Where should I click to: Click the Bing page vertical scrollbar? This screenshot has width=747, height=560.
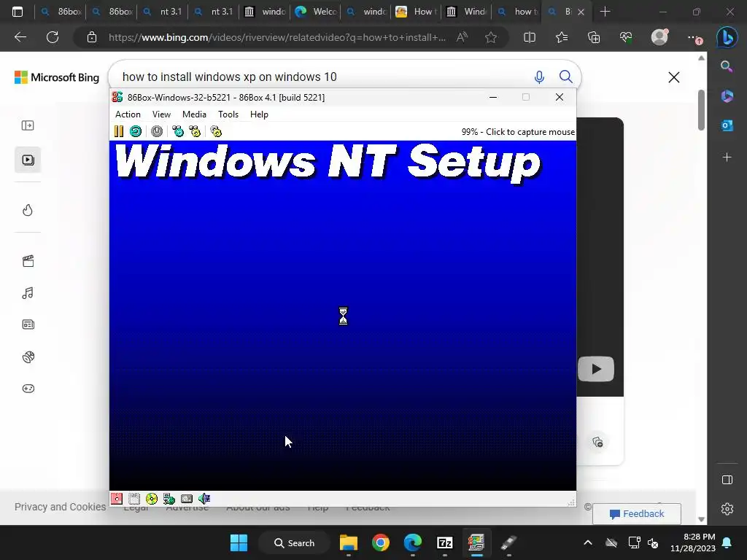[x=701, y=109]
